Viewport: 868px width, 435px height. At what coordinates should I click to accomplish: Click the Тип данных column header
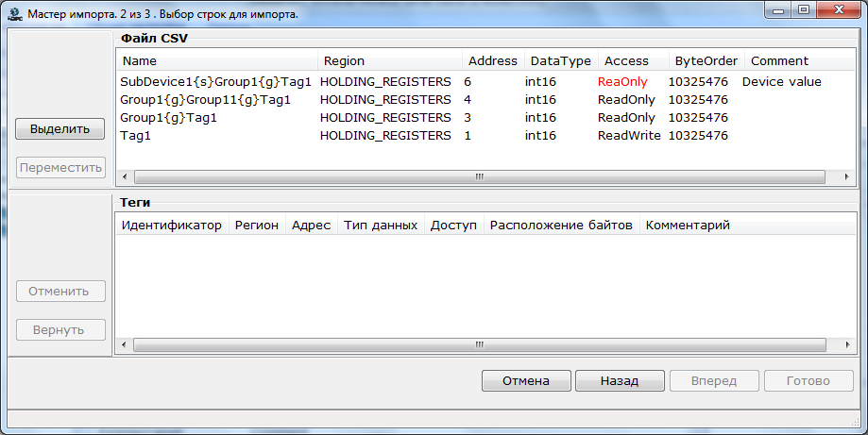click(x=381, y=225)
